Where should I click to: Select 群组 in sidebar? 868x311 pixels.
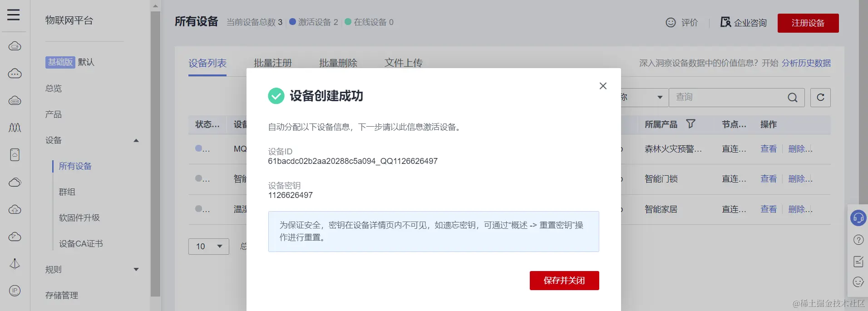tap(67, 192)
